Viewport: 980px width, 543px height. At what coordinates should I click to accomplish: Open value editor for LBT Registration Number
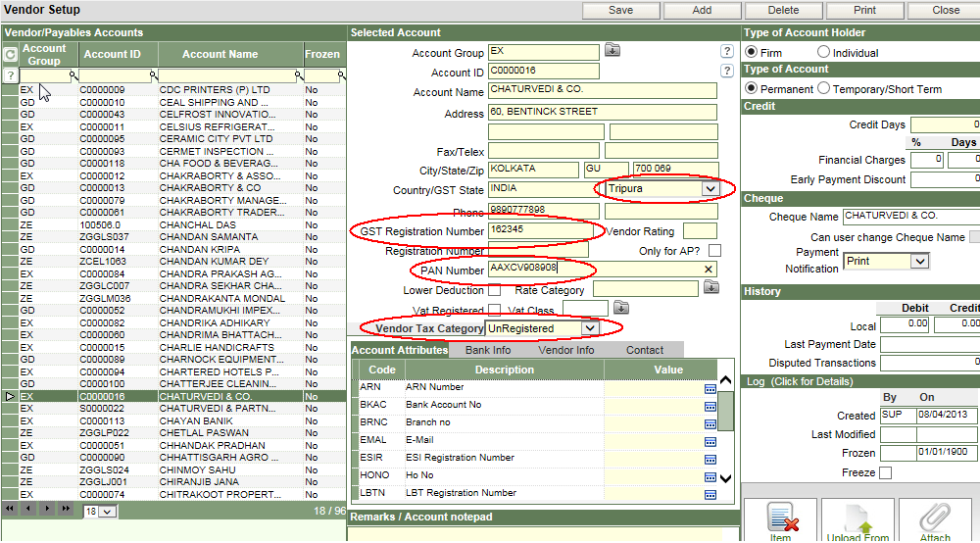710,495
